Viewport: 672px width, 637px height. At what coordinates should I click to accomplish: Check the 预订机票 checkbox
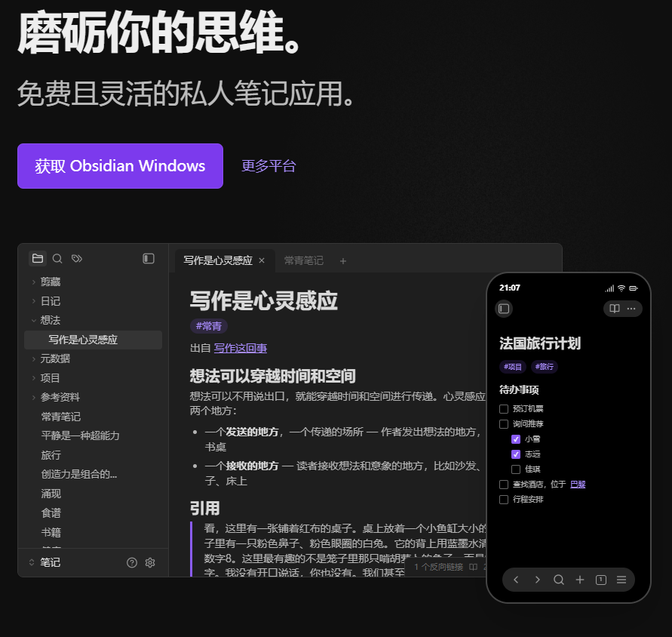[504, 409]
